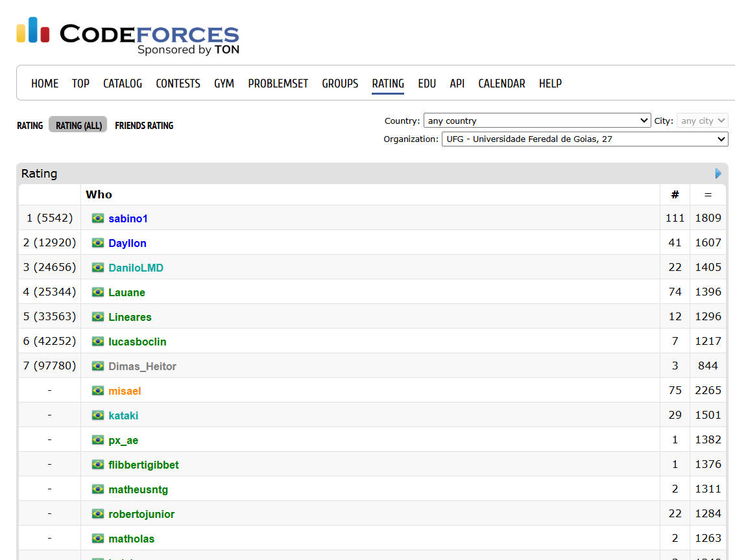Click the blue arrow in Rating header
This screenshot has width=735, height=560.
tap(718, 174)
